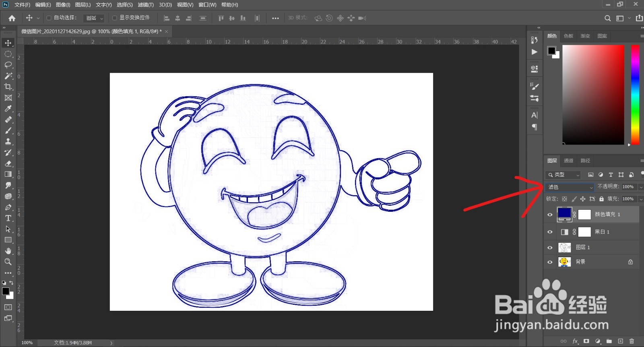
Task: Select the Eyedropper tool
Action: (x=8, y=109)
